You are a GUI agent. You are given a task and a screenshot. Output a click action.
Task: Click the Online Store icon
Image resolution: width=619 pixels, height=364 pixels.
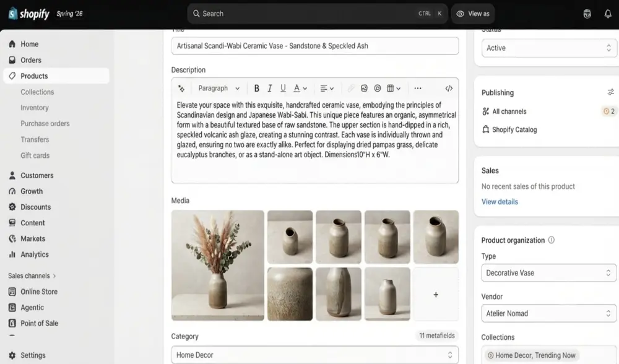tap(12, 292)
